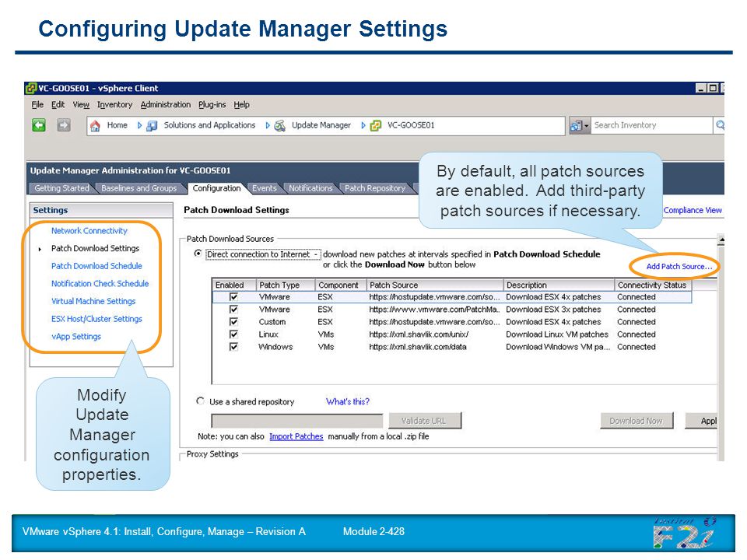Click the grey Forward navigation arrow

[63, 124]
